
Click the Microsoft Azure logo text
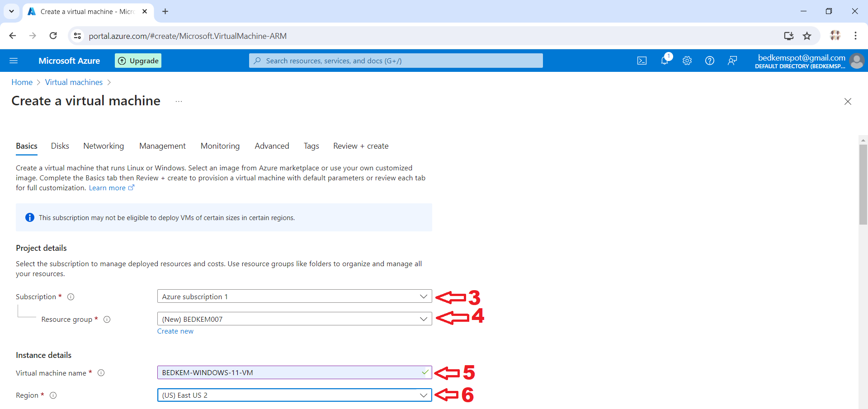69,61
